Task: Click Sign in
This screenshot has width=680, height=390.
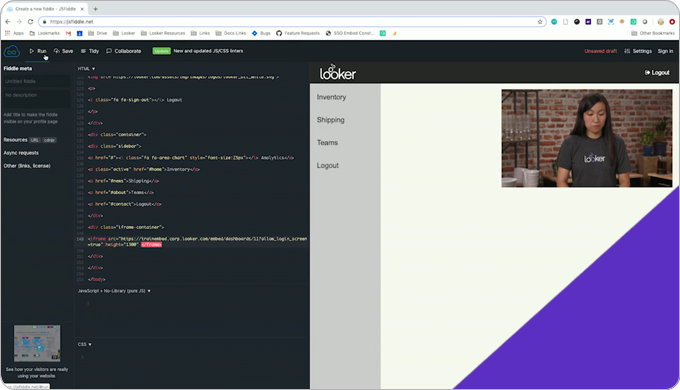Action: click(x=665, y=51)
